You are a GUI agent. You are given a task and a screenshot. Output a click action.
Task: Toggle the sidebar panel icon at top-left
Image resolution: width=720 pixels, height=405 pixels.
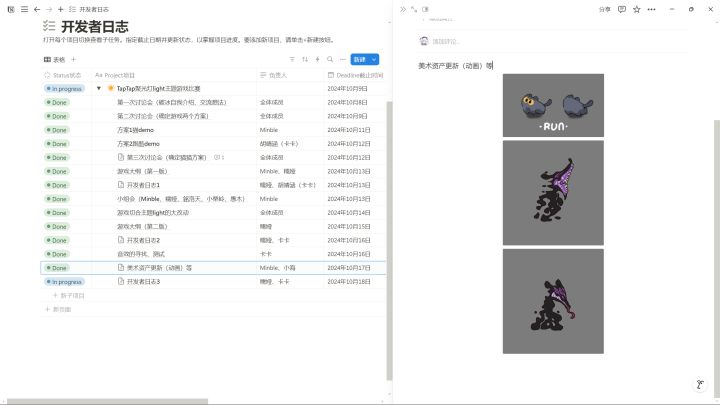11,9
